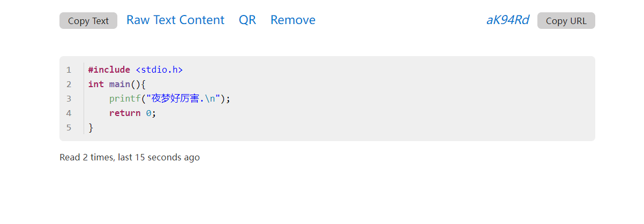Click the 'Read 2 times' status text
The image size is (644, 224).
[130, 158]
